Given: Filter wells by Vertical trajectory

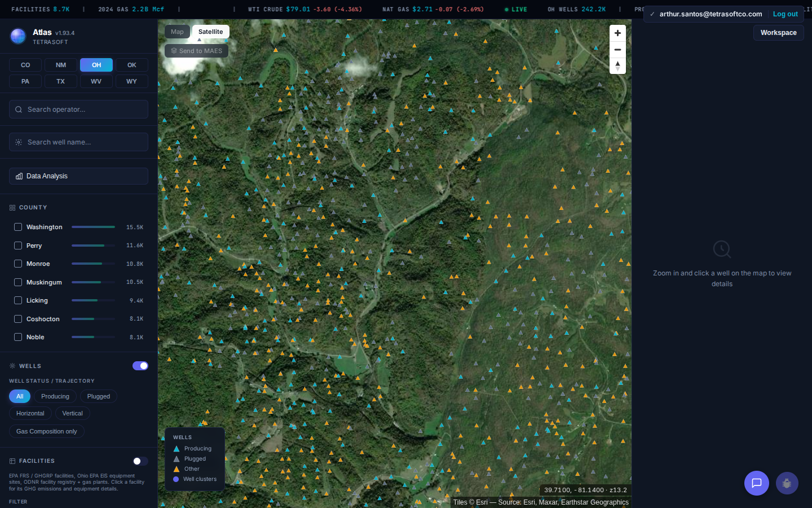Looking at the screenshot, I should [x=73, y=413].
